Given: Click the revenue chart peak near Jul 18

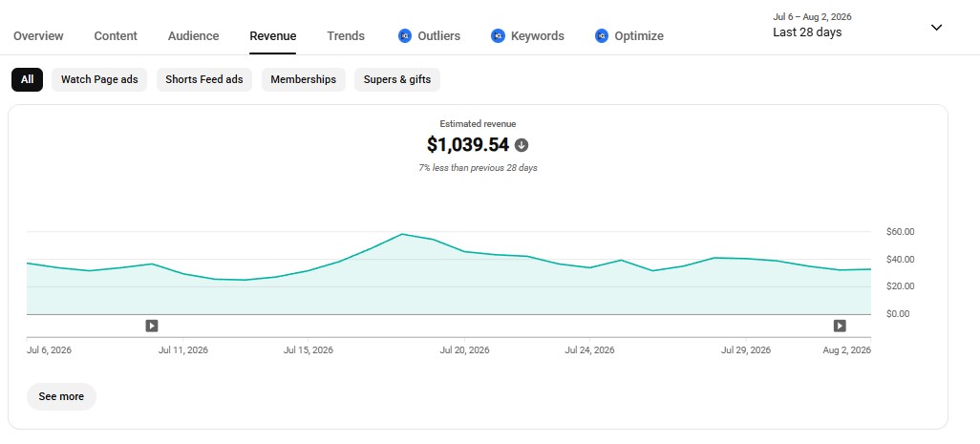Looking at the screenshot, I should pos(402,234).
